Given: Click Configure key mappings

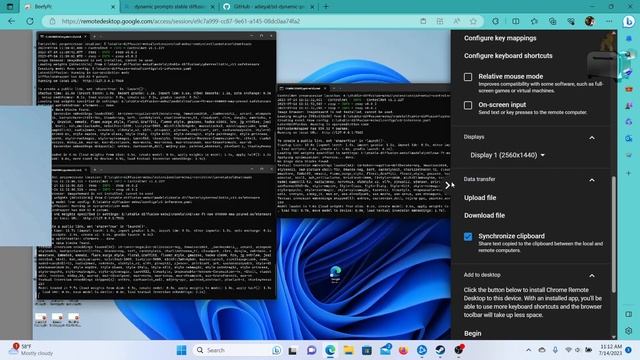Looking at the screenshot, I should pyautogui.click(x=500, y=38).
